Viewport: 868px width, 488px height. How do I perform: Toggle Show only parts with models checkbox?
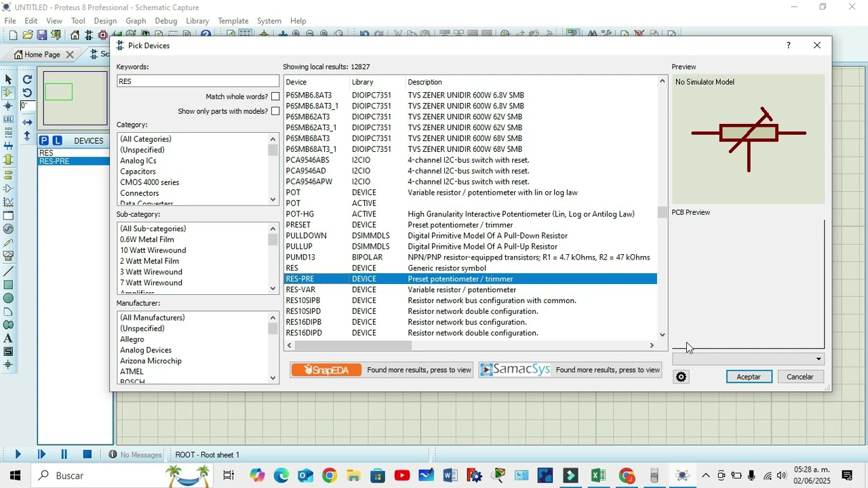[275, 111]
